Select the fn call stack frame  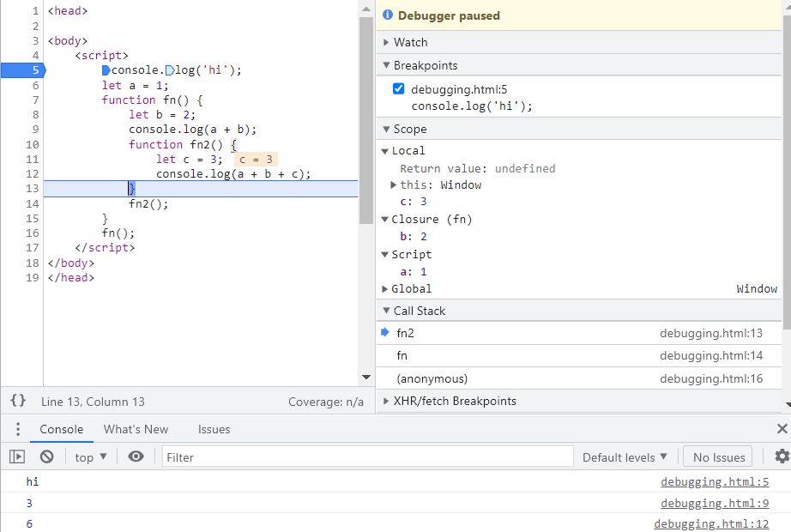[579, 355]
